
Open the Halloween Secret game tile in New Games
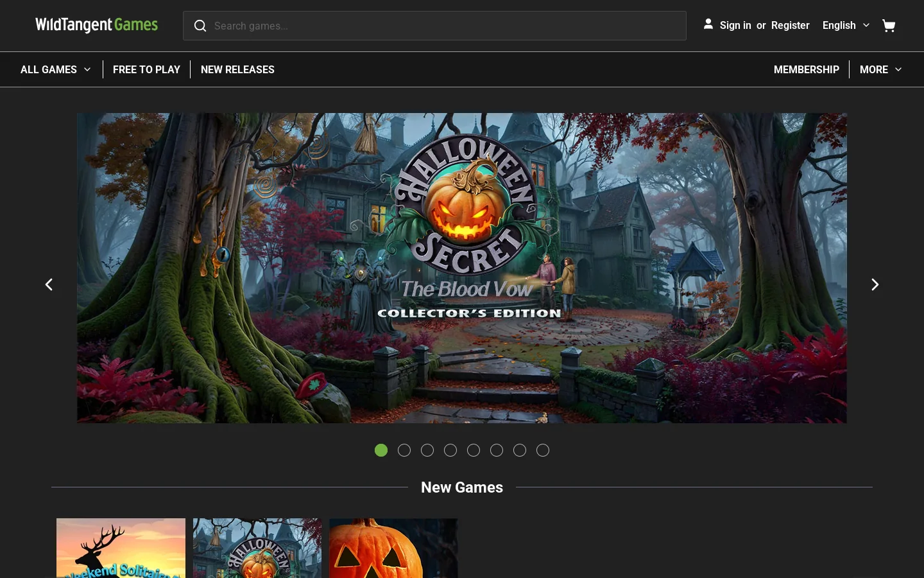click(257, 548)
